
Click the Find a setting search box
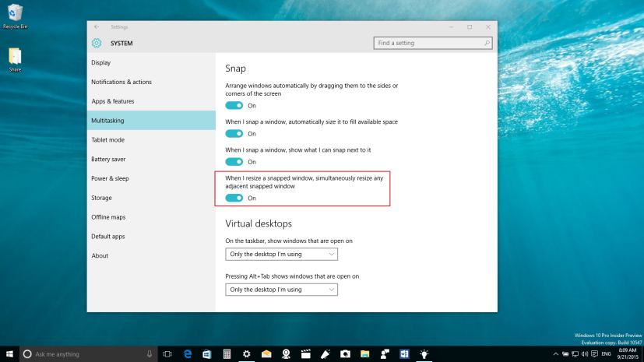click(x=433, y=44)
